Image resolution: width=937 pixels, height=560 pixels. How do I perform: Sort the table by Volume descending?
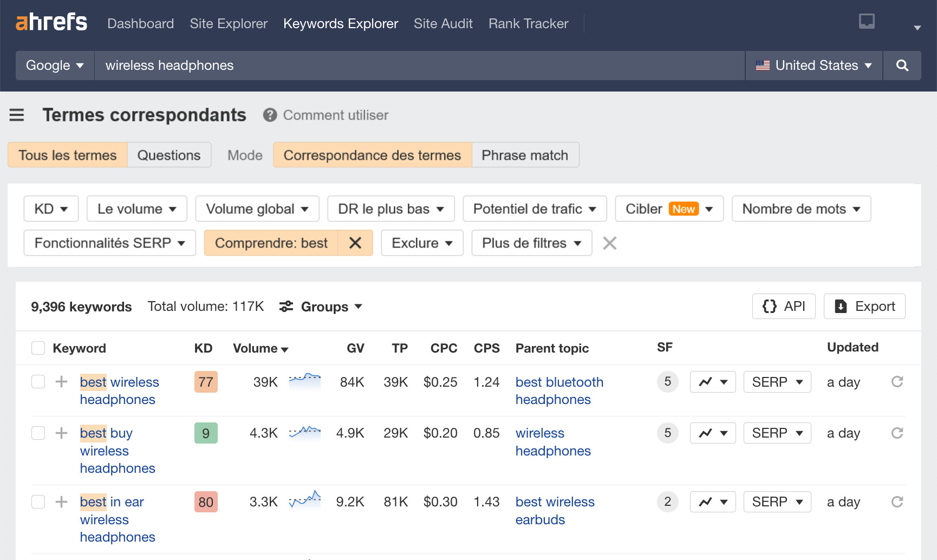click(x=285, y=349)
